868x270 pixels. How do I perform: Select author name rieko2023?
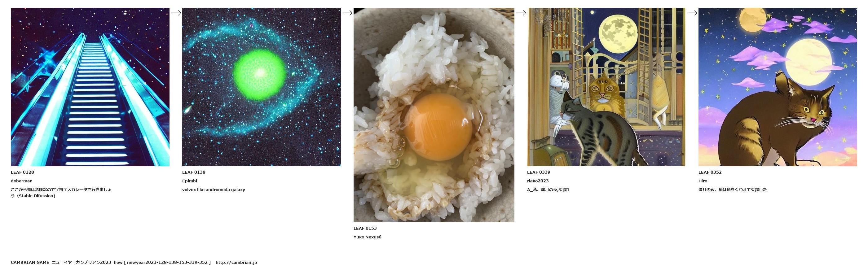pos(538,181)
